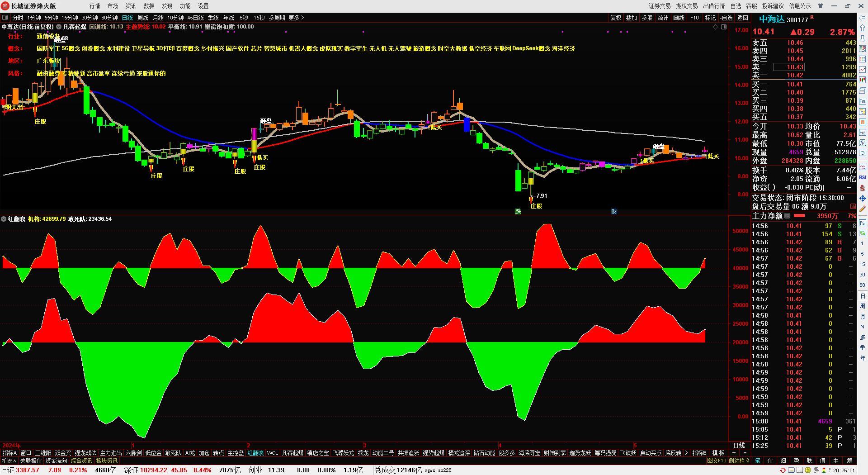The width and height of the screenshot is (868, 475).
Task: Click the back arrow in right sidebar
Action: 863,18
